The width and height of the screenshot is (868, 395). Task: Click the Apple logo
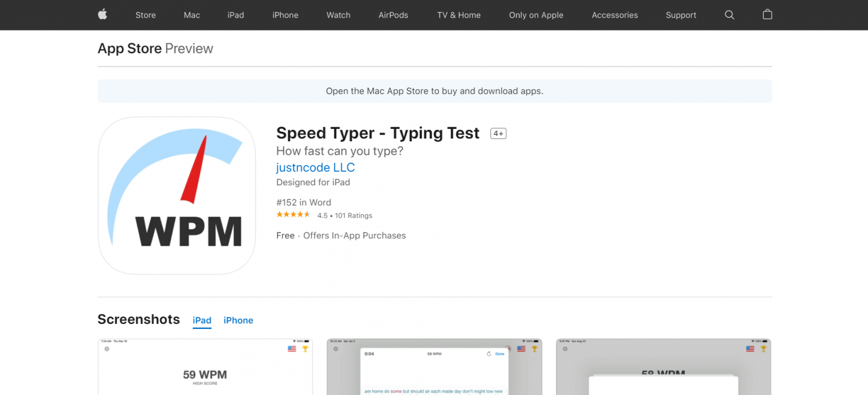pyautogui.click(x=102, y=15)
